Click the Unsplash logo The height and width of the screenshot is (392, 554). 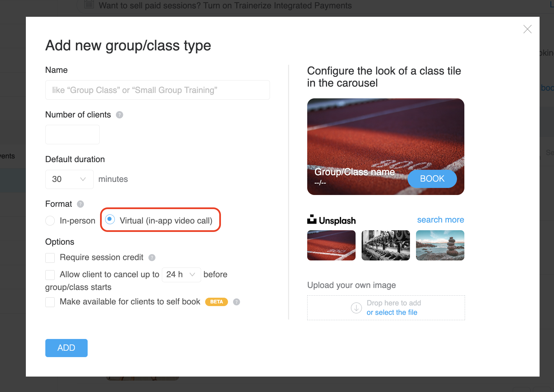click(x=331, y=220)
